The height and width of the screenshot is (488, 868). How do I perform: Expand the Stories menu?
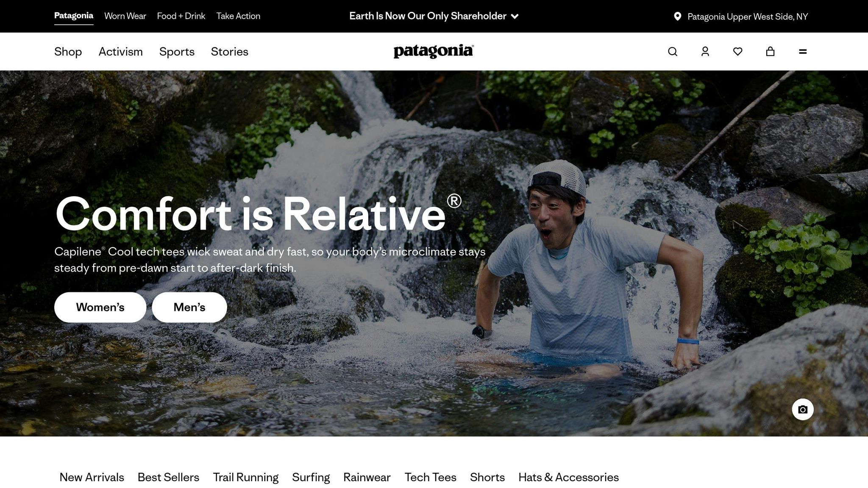[230, 52]
